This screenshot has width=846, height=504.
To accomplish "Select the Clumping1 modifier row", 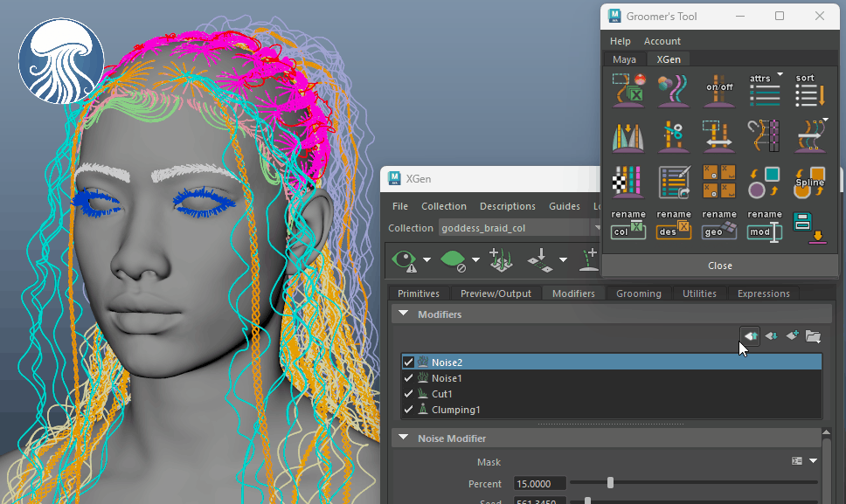I will [x=611, y=409].
